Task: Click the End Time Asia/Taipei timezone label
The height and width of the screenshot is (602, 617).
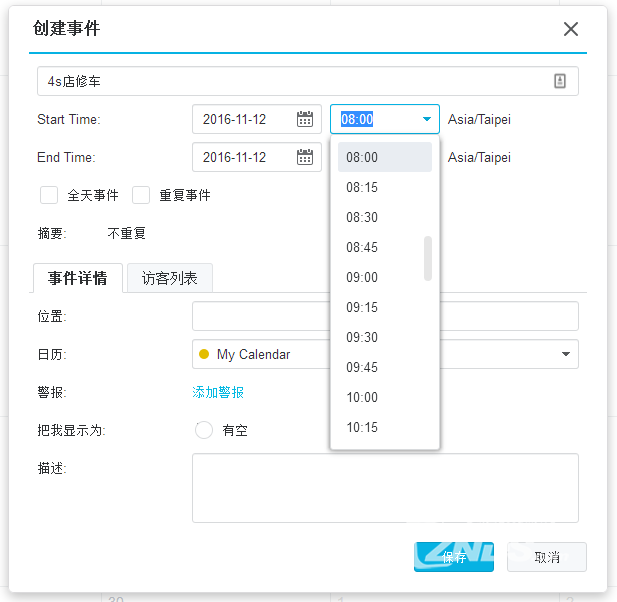Action: click(x=479, y=157)
